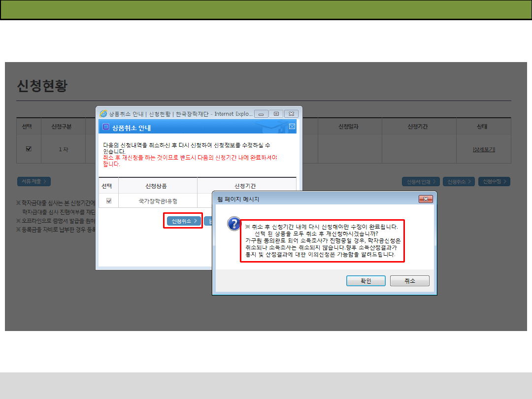Click the 신청서 인쇄 button

pos(421,182)
